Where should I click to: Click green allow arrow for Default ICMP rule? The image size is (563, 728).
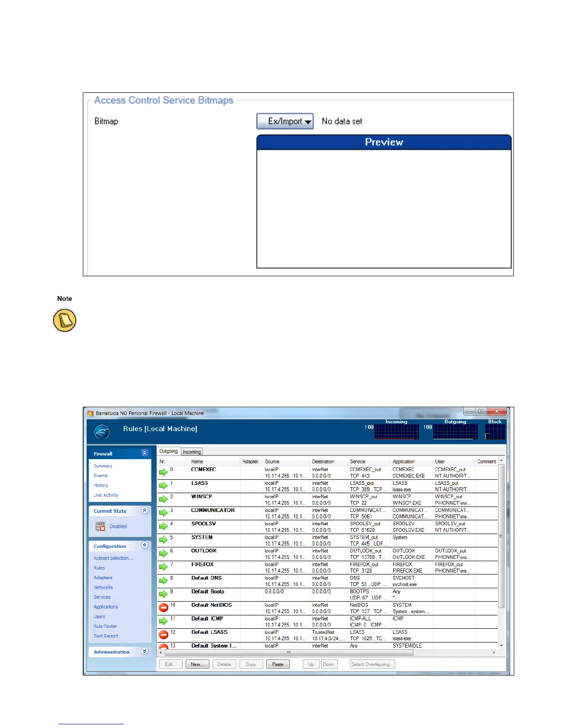163,621
